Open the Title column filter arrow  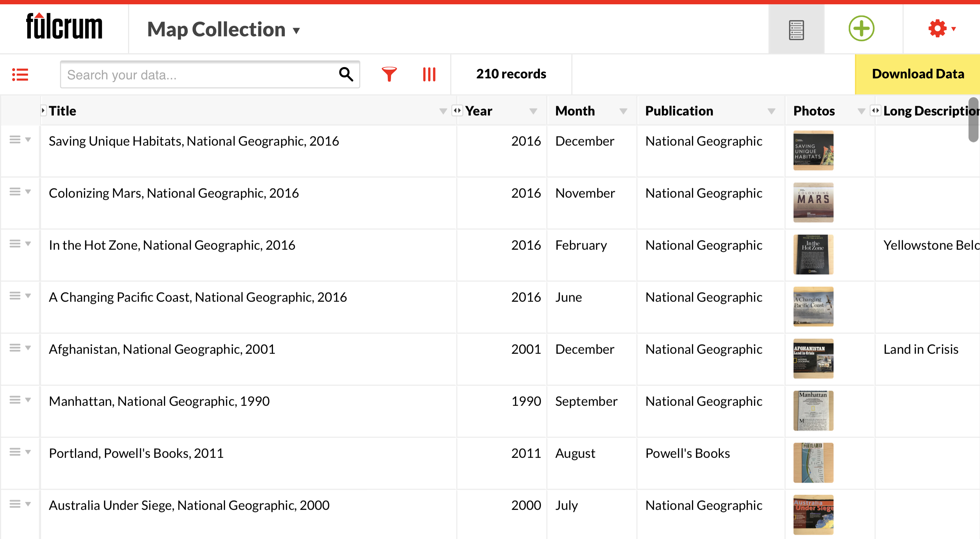443,111
